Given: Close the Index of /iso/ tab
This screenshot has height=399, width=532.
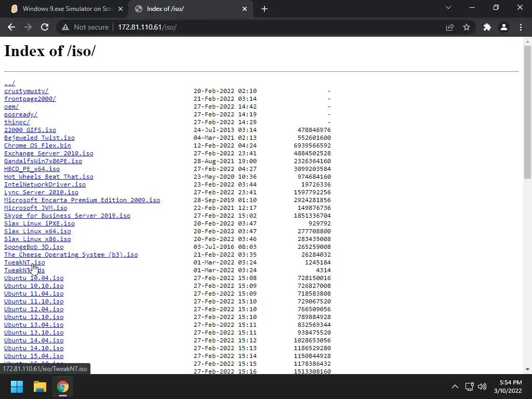Looking at the screenshot, I should coord(245,9).
